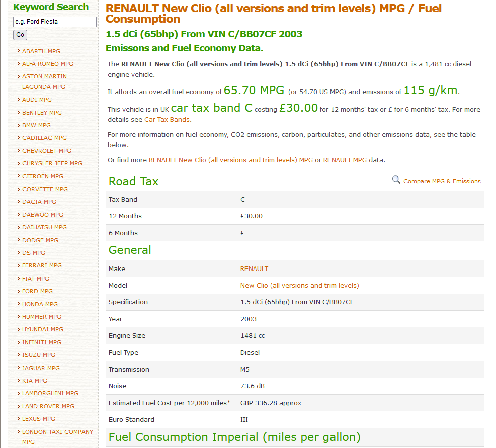Open the Compare MPG & Emissions link
This screenshot has height=448, width=496.
pyautogui.click(x=442, y=181)
